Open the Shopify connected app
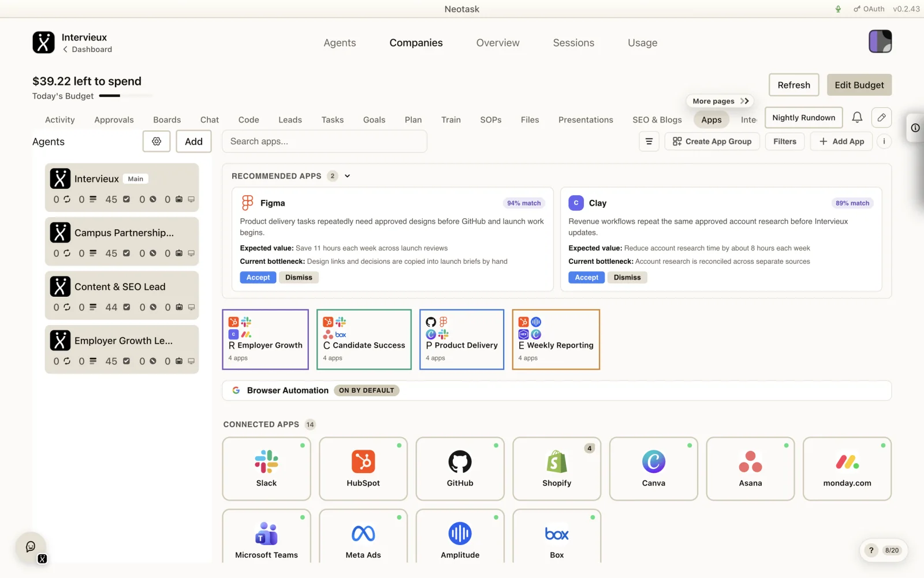924x578 pixels. [557, 469]
